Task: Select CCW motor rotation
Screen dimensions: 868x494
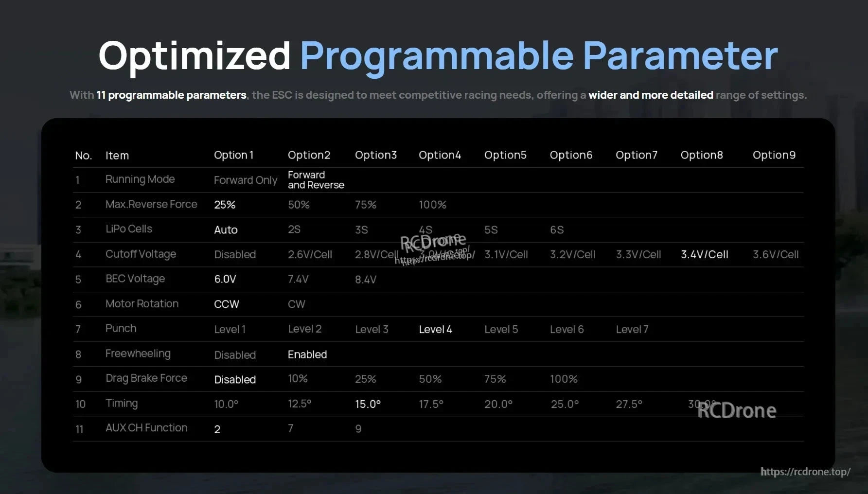Action: (x=226, y=304)
